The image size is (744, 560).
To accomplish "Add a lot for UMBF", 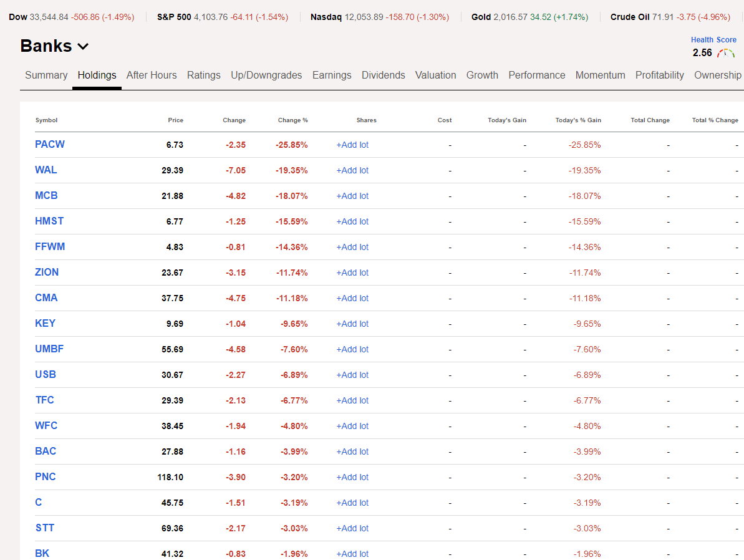I will 352,350.
